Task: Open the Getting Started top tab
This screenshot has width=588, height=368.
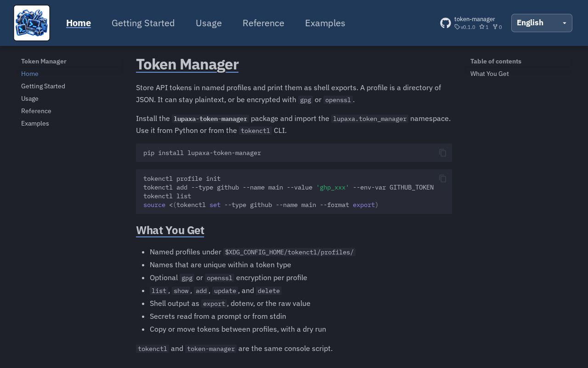Action: point(143,23)
